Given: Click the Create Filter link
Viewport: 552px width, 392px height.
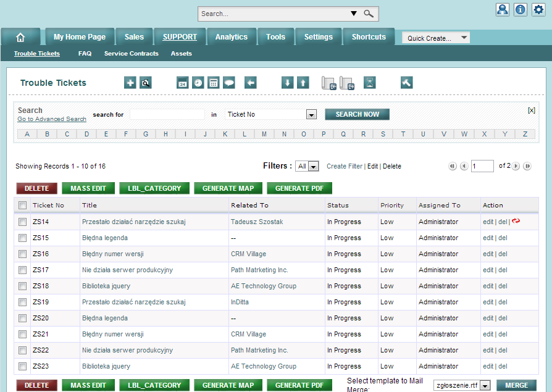Looking at the screenshot, I should tap(345, 166).
